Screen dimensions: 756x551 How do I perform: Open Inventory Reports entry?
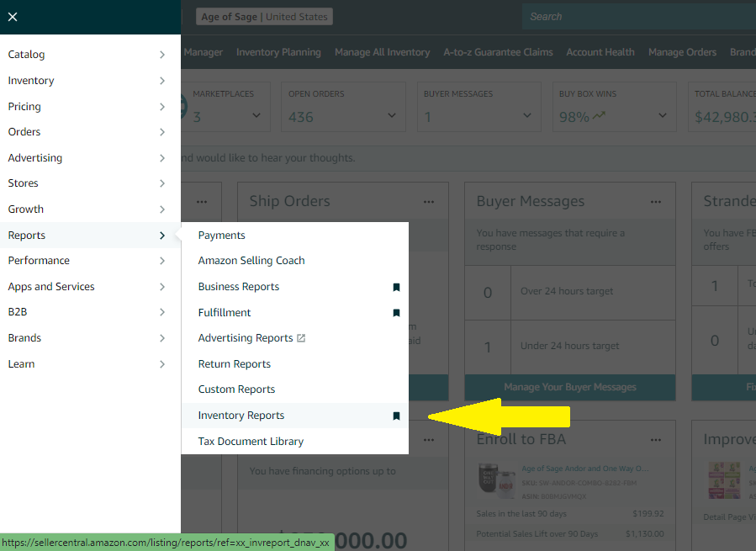pos(294,416)
